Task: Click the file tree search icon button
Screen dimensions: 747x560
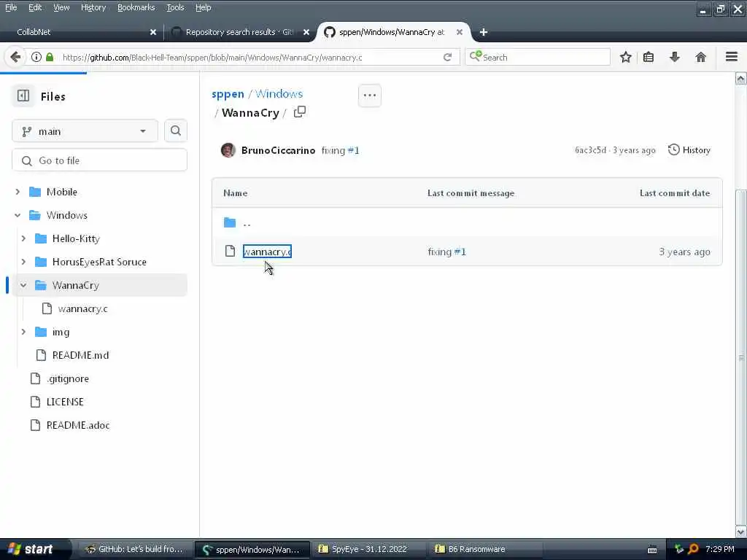Action: point(175,131)
